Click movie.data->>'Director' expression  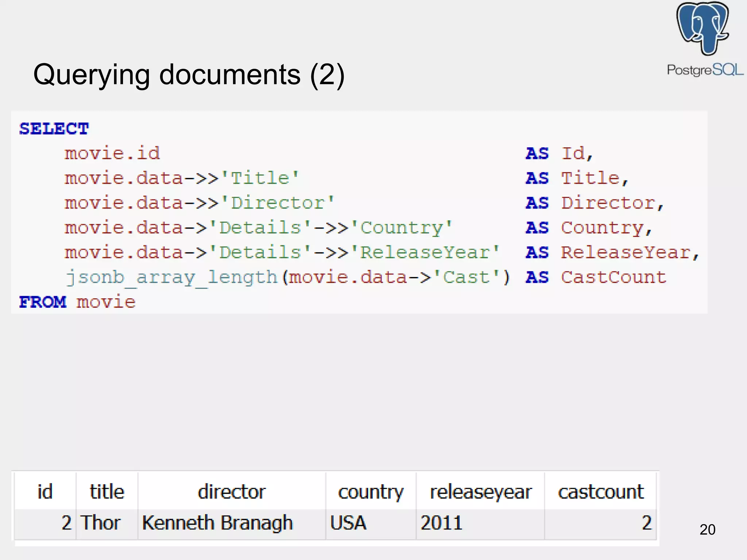[199, 203]
